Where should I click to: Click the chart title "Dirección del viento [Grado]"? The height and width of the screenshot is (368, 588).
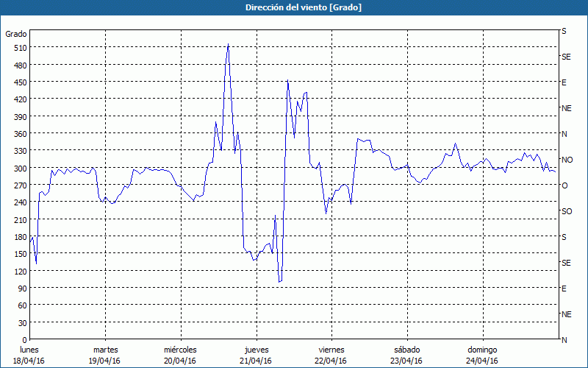tap(293, 7)
